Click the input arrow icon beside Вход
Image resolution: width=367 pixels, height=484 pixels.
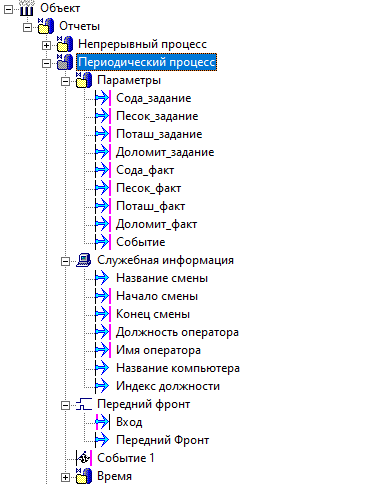103,422
